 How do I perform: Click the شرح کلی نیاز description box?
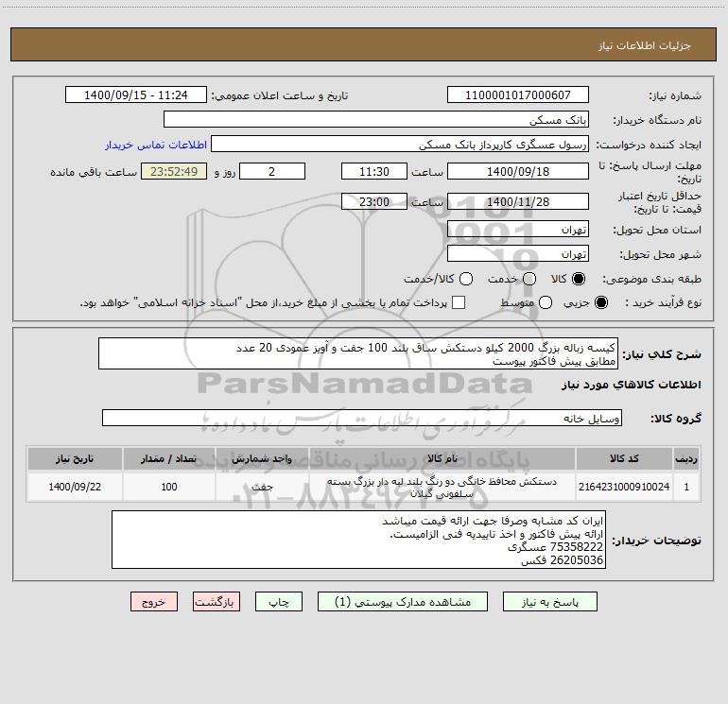(358, 353)
